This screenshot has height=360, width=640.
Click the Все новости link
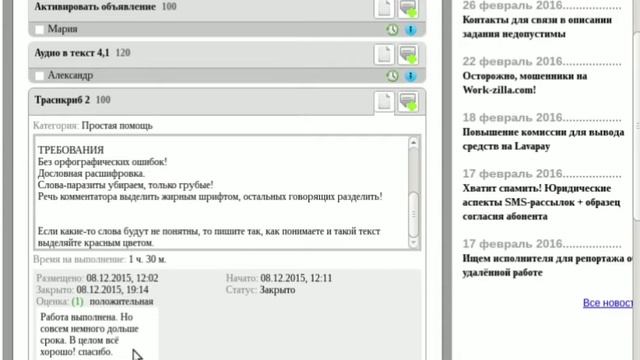[608, 303]
